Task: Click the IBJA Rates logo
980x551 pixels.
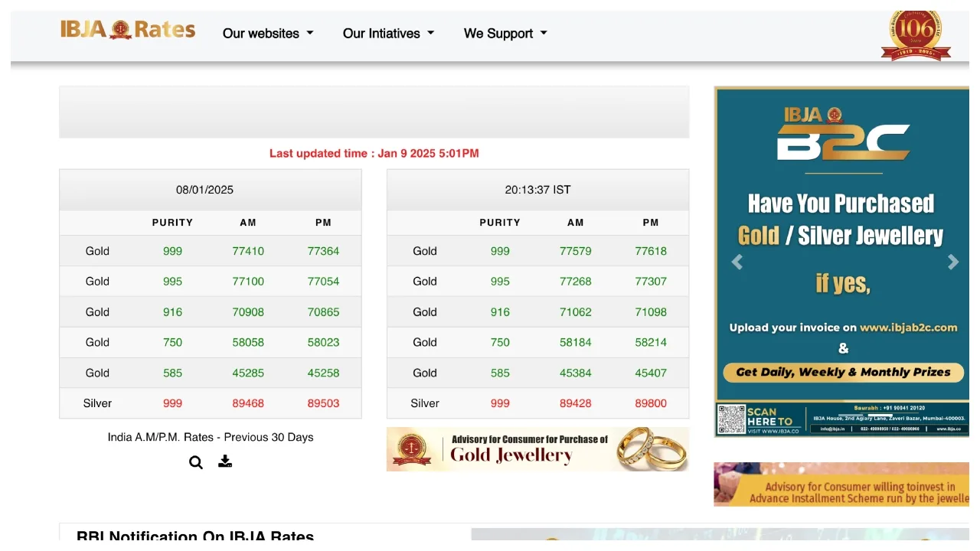Action: (128, 30)
